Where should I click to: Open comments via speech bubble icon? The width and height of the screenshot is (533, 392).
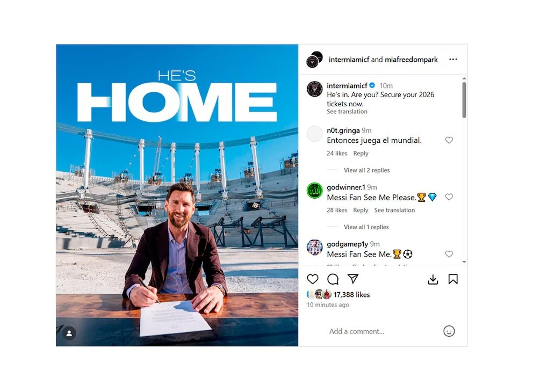333,279
